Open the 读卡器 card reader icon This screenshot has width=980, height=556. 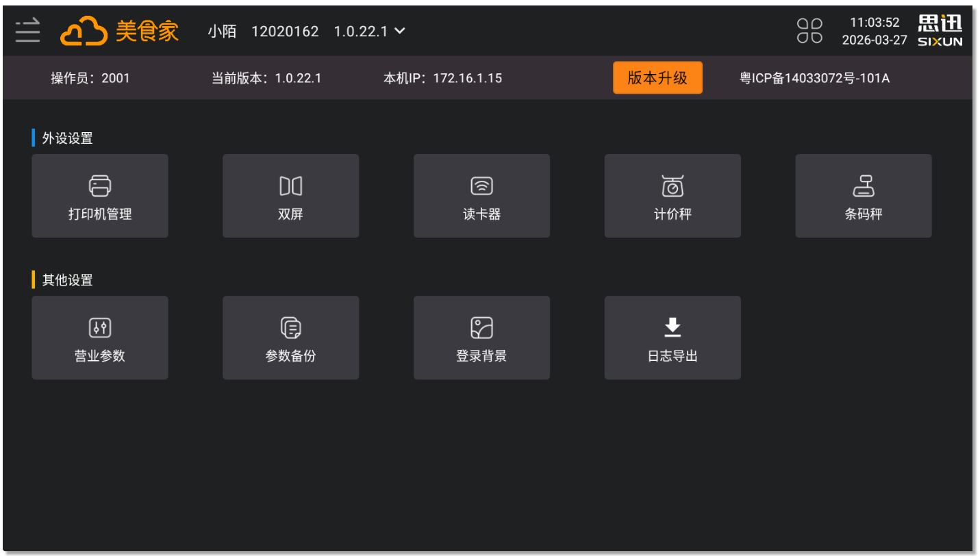[481, 186]
